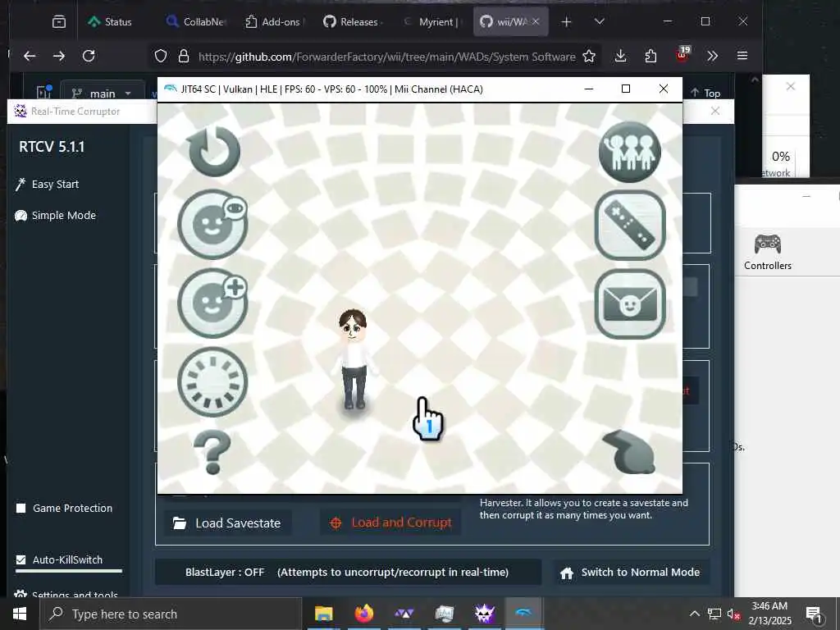The height and width of the screenshot is (630, 840).
Task: Click the muted volume tray icon
Action: 733,614
